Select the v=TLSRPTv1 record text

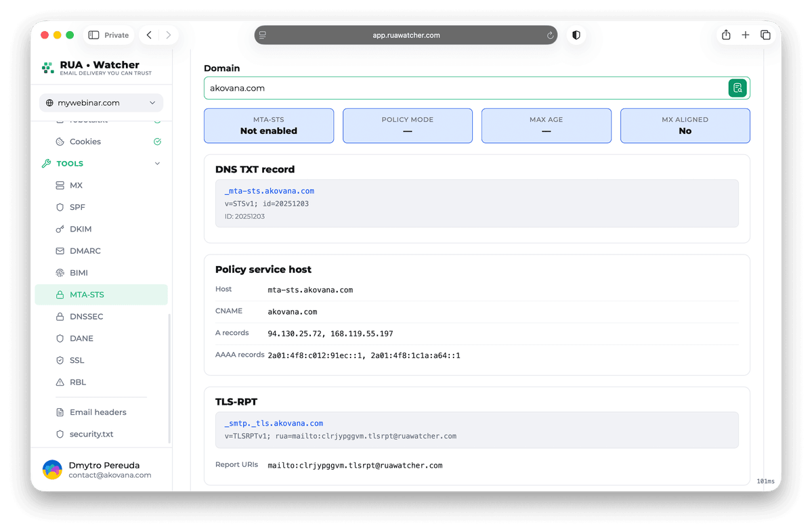(340, 437)
